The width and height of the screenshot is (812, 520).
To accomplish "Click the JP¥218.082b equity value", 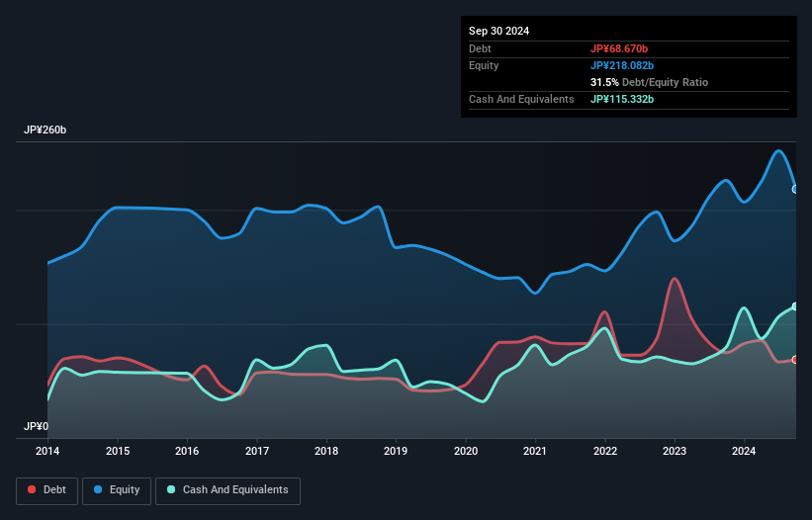I will (622, 65).
